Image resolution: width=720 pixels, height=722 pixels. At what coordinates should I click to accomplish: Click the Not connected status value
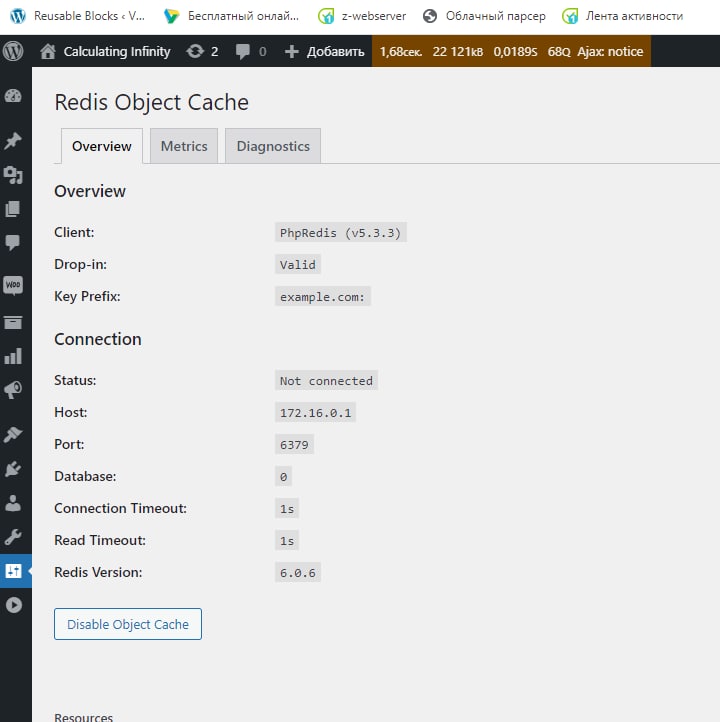[x=326, y=380]
